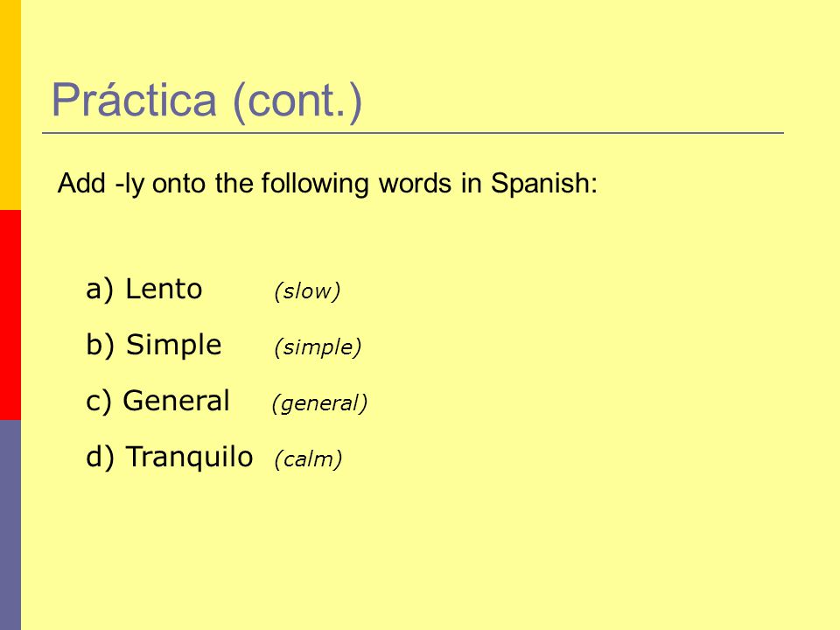Click the 'a)' list marker
Viewport: 840px width, 630px height.
[x=100, y=290]
